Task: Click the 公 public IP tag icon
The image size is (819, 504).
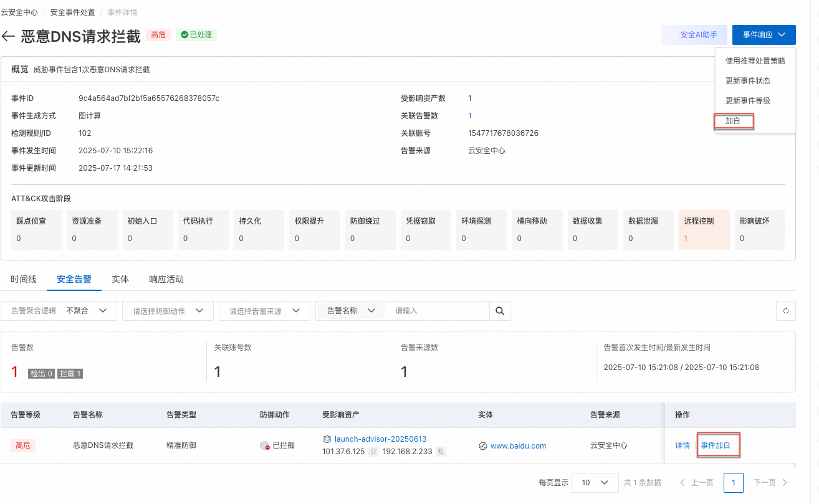Action: click(x=373, y=452)
